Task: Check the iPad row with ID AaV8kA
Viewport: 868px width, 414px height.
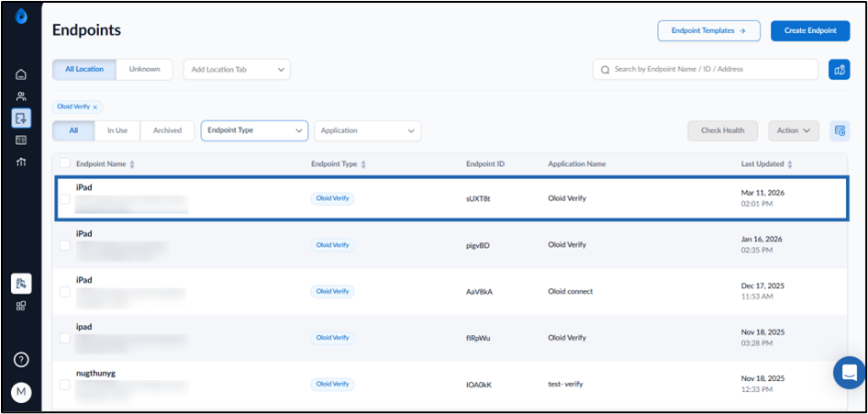Action: tap(65, 291)
